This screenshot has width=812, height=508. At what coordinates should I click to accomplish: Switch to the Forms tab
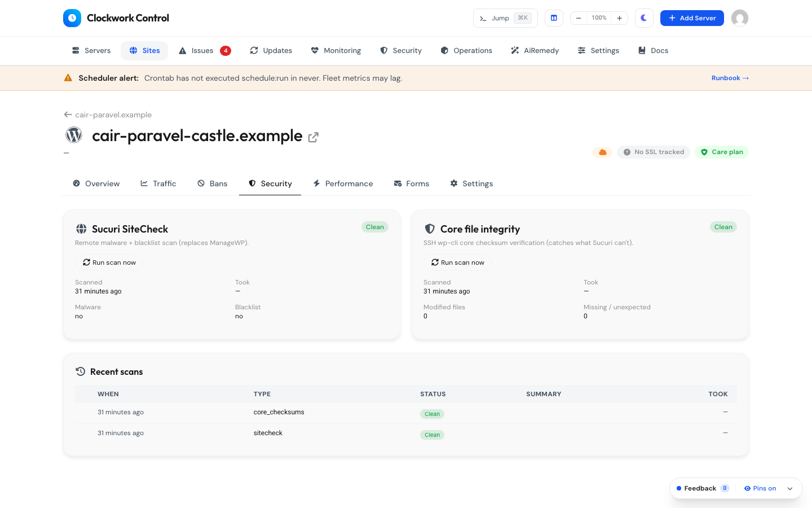tap(412, 183)
